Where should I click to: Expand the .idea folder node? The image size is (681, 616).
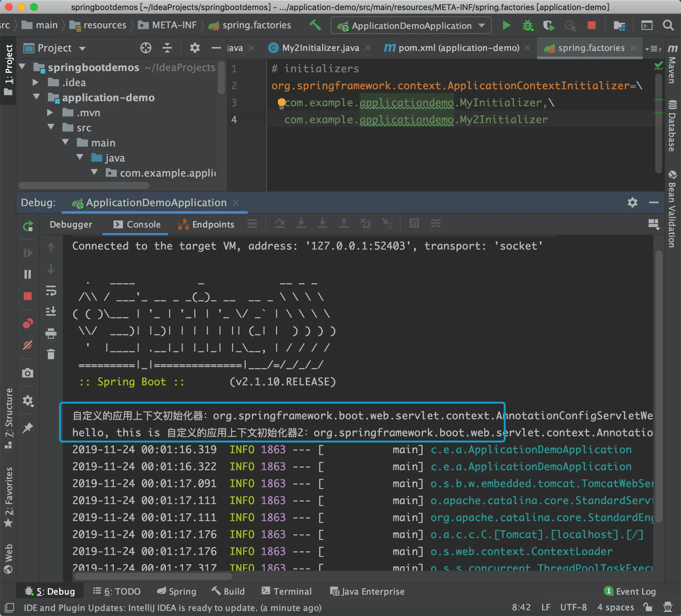tap(35, 82)
